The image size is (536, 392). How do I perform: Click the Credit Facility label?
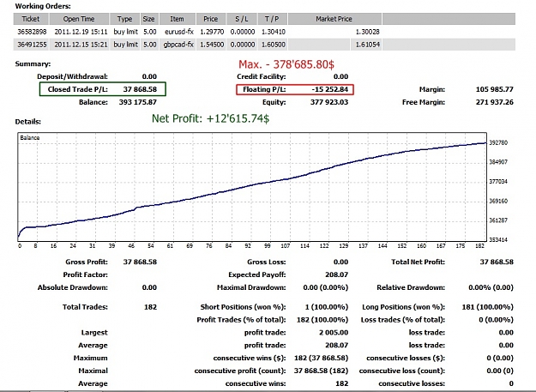pos(262,76)
